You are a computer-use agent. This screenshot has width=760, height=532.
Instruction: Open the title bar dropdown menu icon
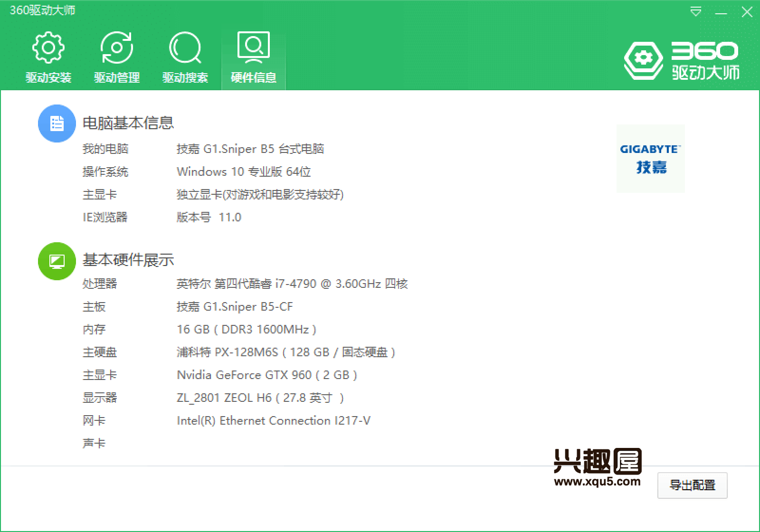[x=696, y=12]
